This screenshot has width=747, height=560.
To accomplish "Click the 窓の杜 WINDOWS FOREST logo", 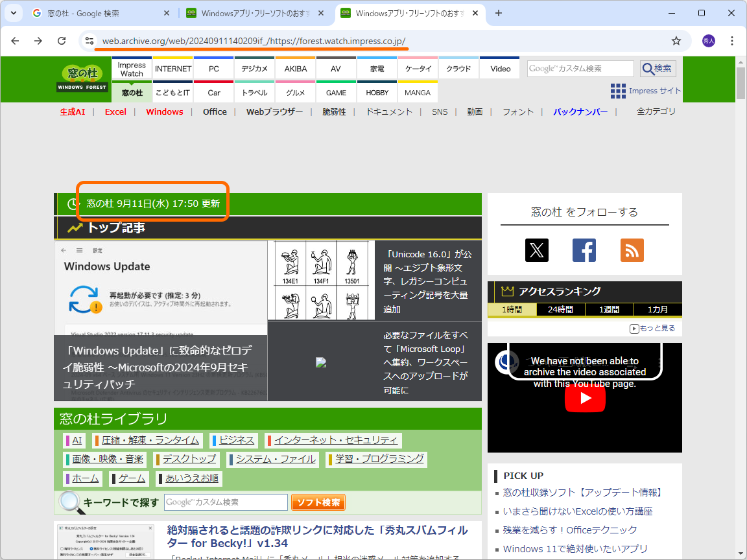I will point(82,79).
